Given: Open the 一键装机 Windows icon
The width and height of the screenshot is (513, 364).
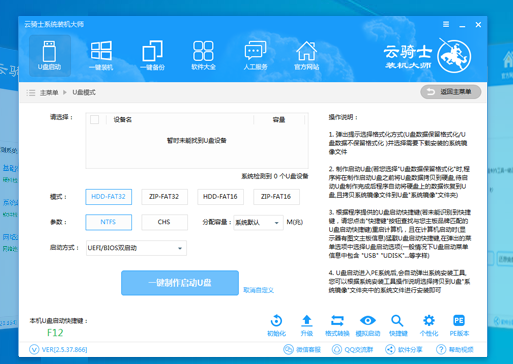Looking at the screenshot, I should (101, 51).
